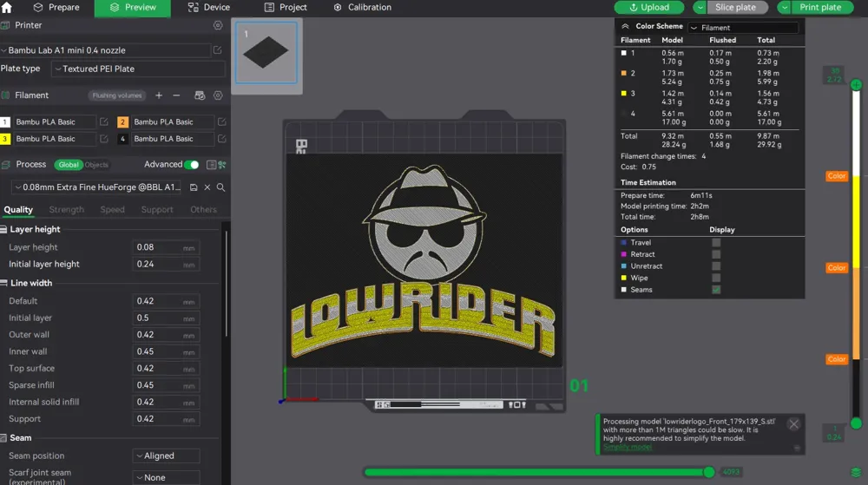Search process settings magnifier icon
This screenshot has width=868, height=485.
click(x=220, y=187)
